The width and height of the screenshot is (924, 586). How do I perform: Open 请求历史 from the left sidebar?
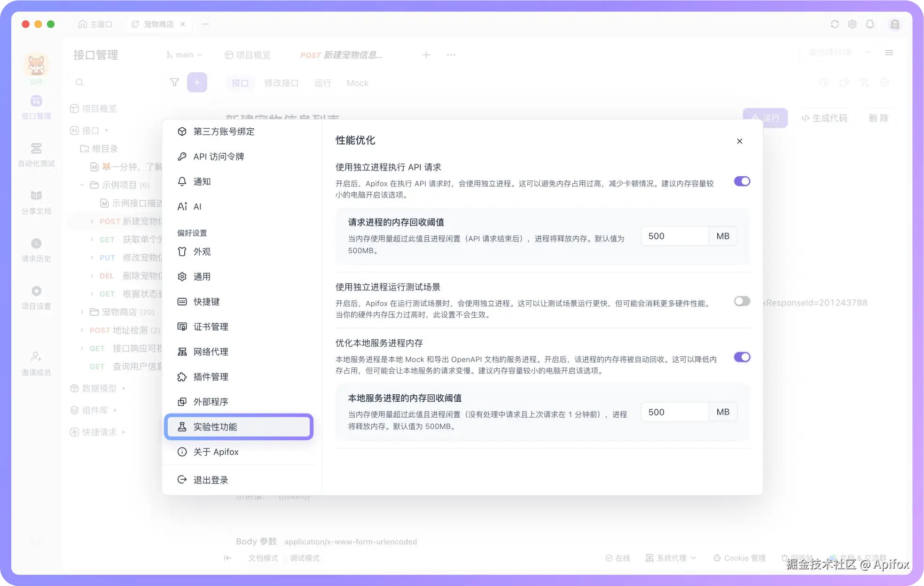click(36, 250)
